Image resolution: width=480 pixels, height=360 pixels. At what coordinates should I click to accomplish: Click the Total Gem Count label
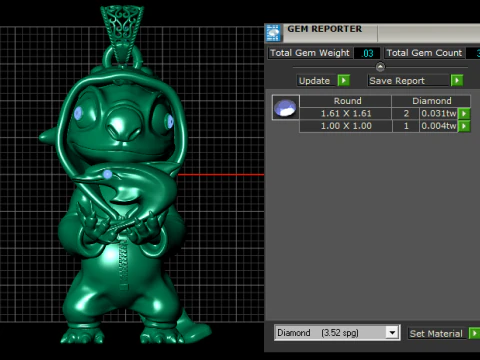click(424, 53)
